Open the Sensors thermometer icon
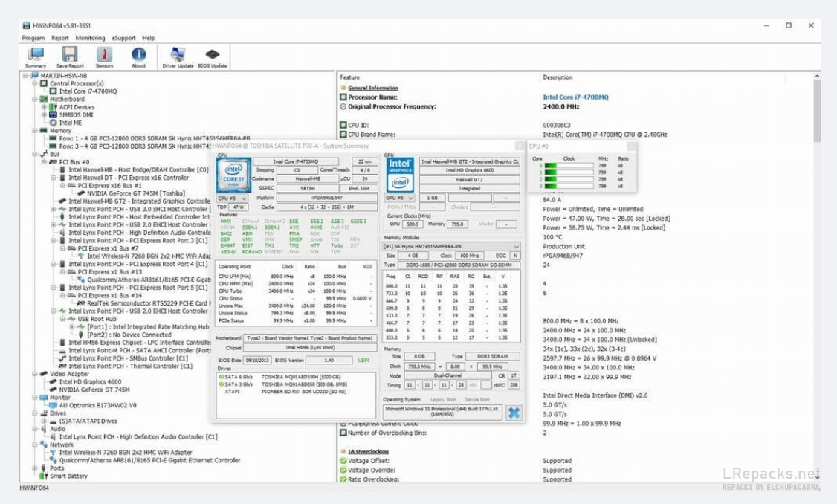The image size is (837, 504). pyautogui.click(x=104, y=57)
